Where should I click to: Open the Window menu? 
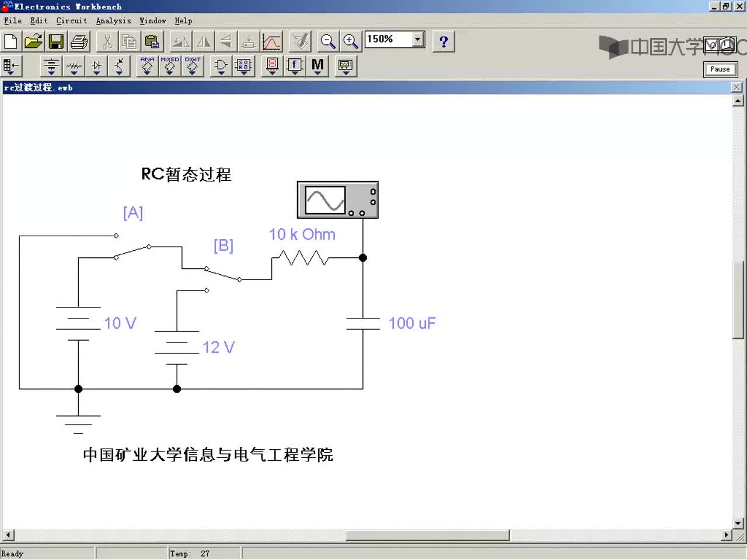click(153, 20)
